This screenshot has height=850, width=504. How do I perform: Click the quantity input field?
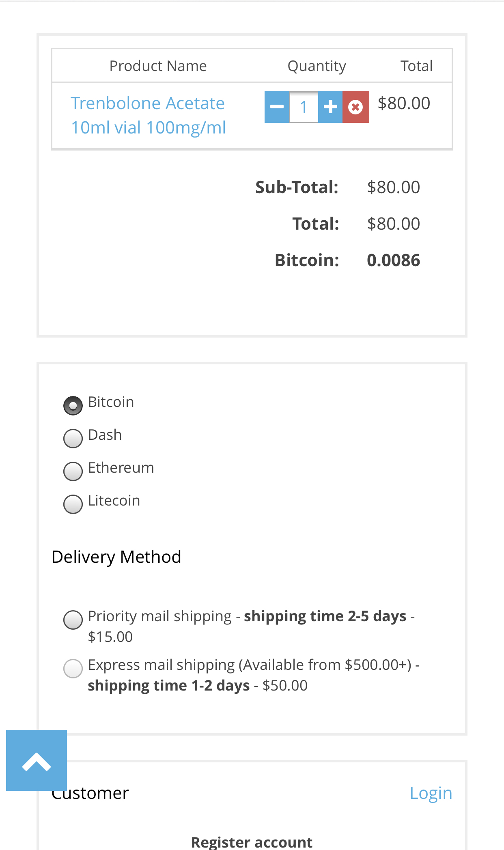(x=304, y=107)
